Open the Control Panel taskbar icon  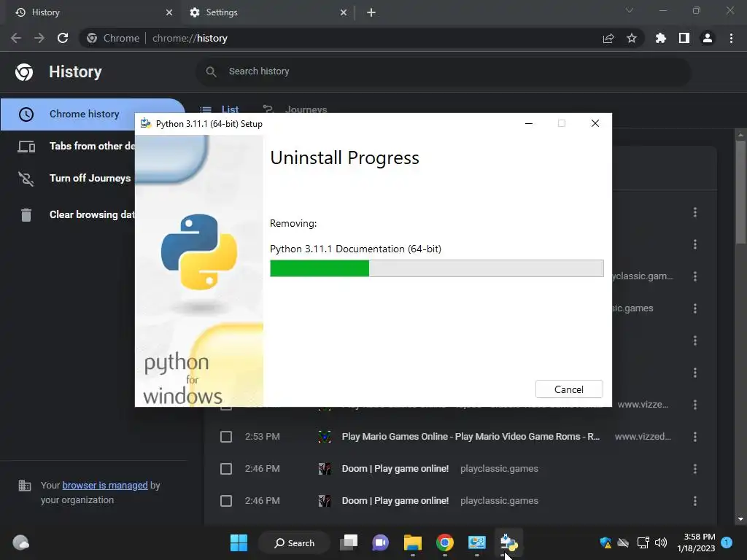476,542
